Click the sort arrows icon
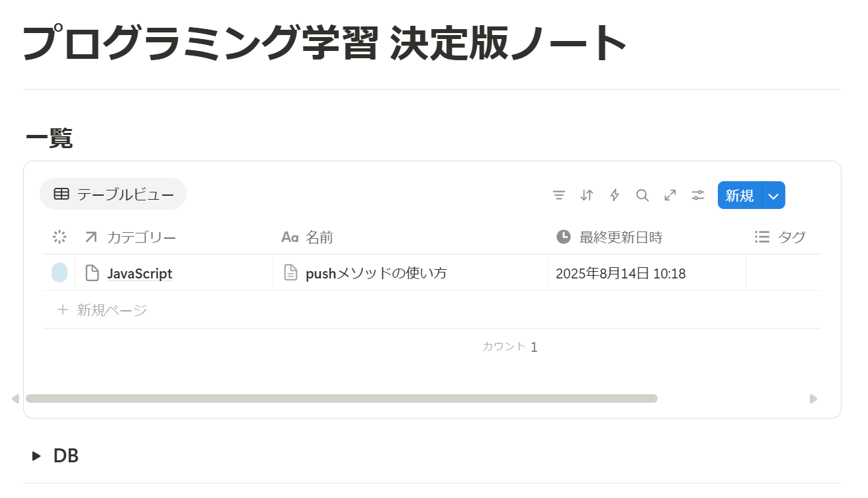 coord(587,195)
